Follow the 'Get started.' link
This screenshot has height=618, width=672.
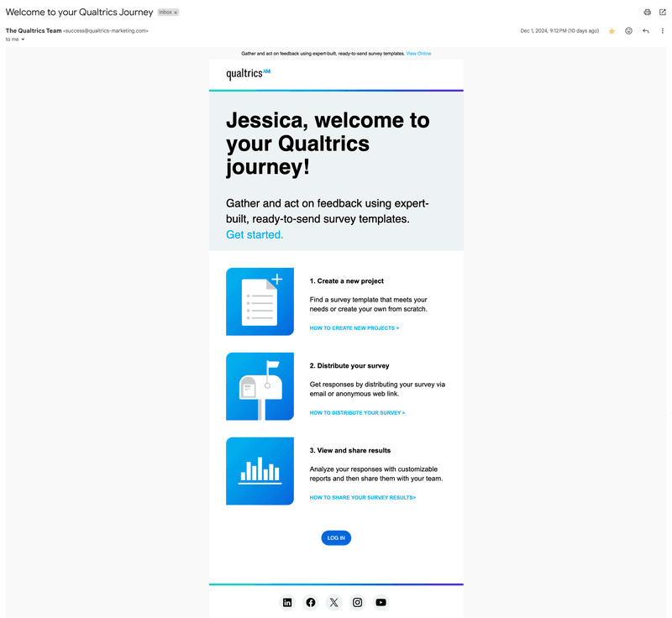tap(255, 235)
